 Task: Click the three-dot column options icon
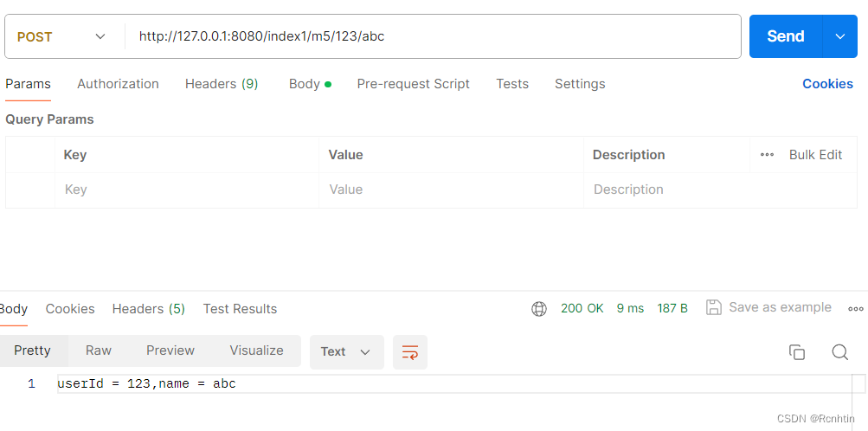tap(767, 155)
